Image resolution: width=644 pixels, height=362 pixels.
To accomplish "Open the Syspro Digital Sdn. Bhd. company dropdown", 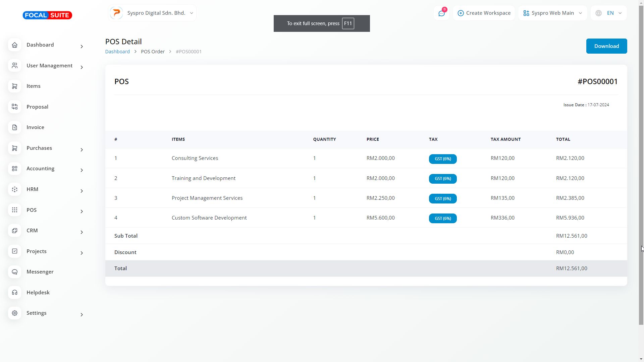I will pos(152,13).
